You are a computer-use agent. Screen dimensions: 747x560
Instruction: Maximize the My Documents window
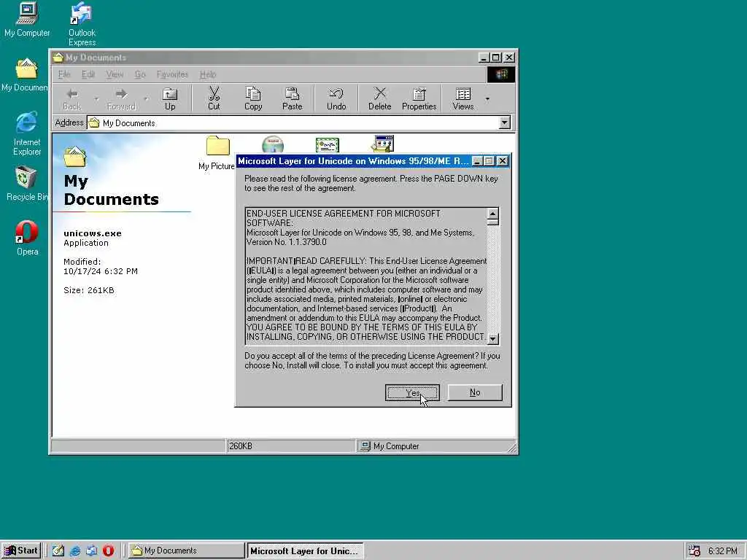pyautogui.click(x=495, y=58)
